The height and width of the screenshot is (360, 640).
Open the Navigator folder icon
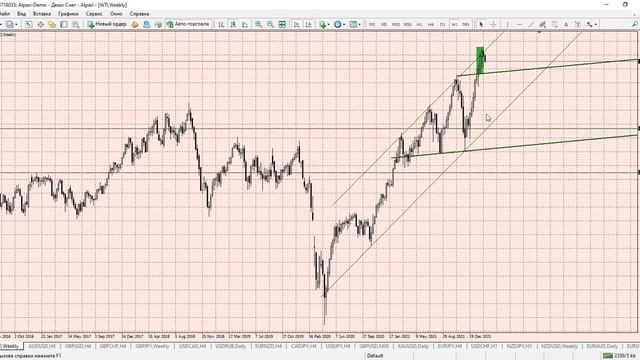pos(52,24)
